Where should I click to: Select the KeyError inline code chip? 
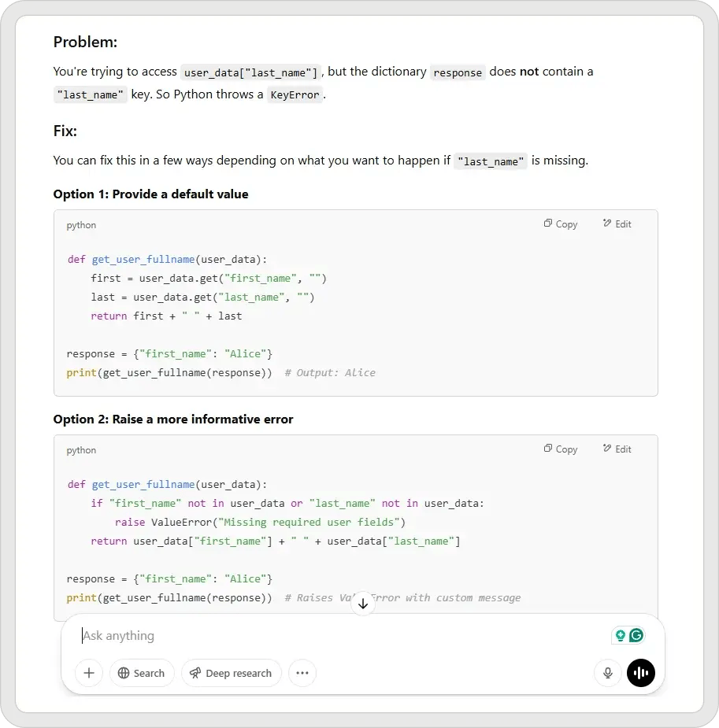click(295, 94)
